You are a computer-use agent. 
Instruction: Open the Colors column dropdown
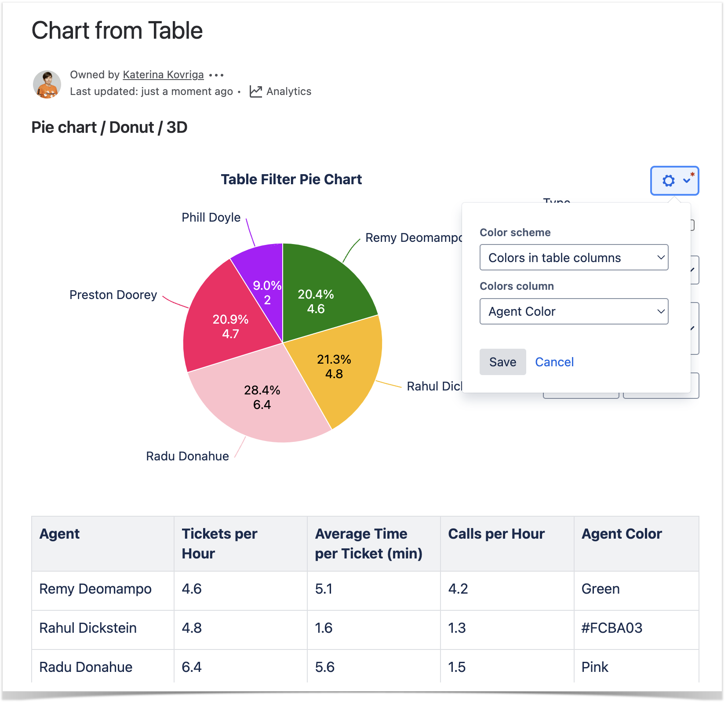point(574,311)
